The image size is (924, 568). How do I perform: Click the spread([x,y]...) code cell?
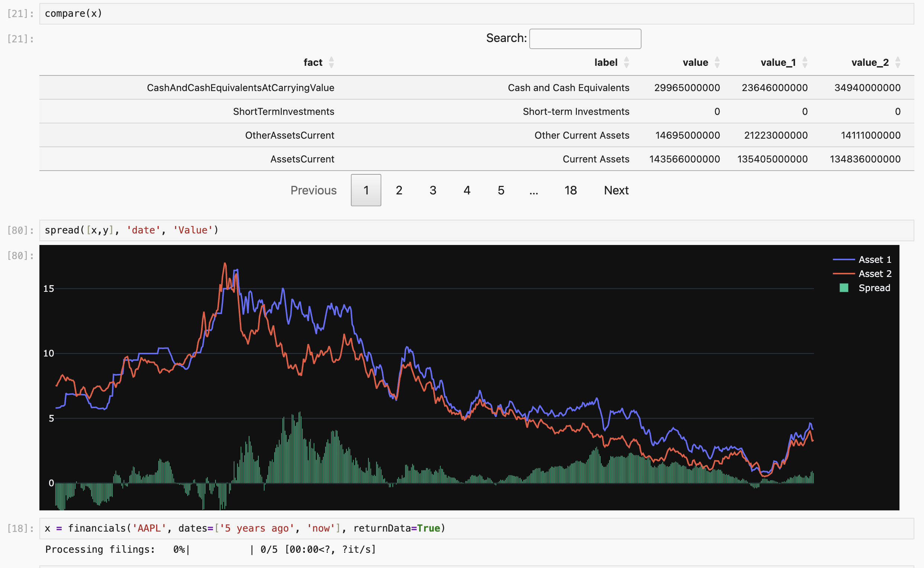[x=476, y=230]
